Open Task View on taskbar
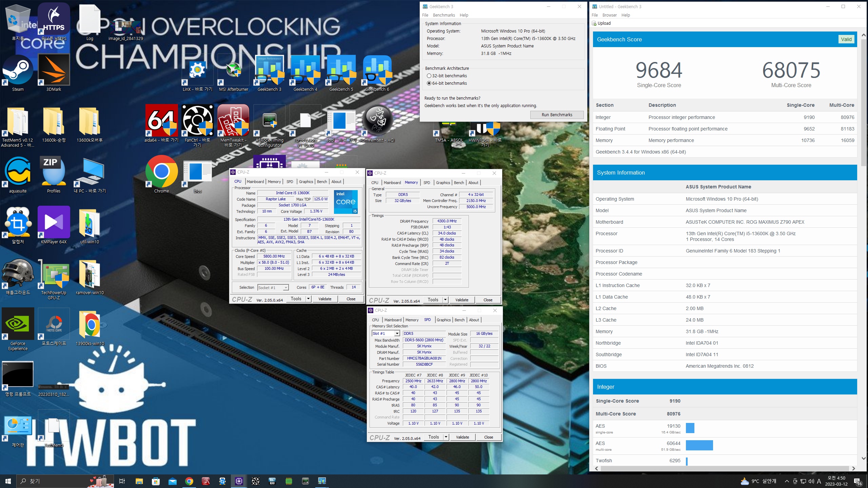 [x=122, y=481]
